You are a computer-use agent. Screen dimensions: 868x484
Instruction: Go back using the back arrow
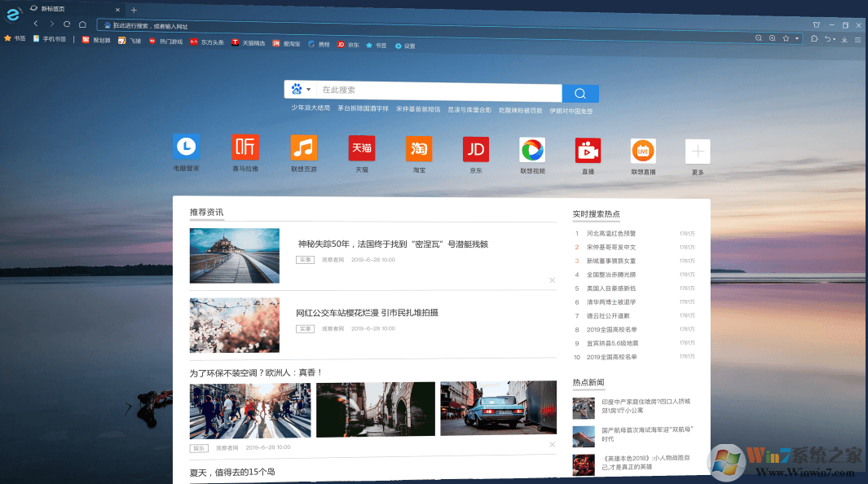[x=36, y=24]
